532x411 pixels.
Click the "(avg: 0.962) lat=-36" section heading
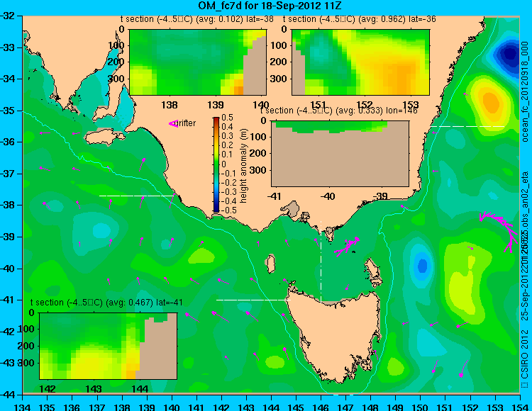397,19
